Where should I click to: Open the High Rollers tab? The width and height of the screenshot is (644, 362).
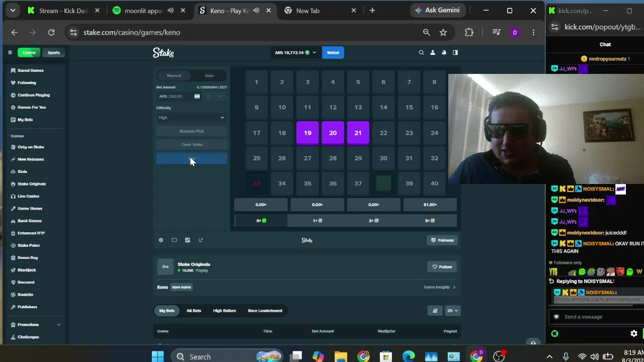[x=224, y=311]
